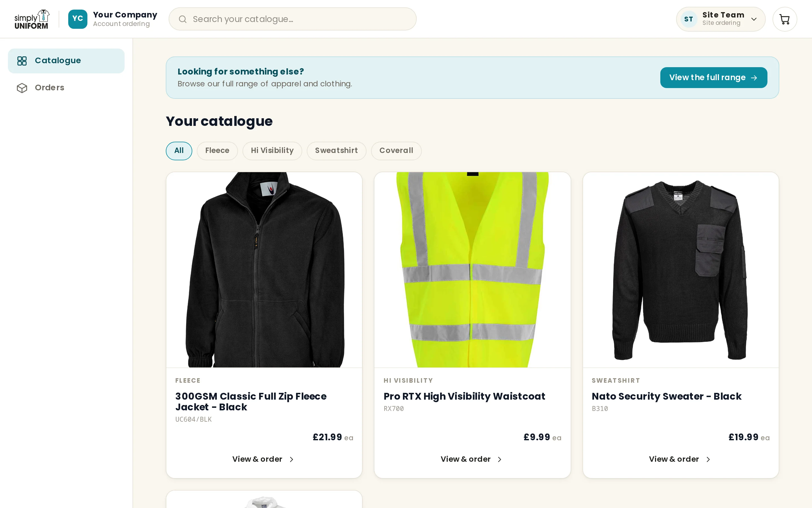Image resolution: width=812 pixels, height=508 pixels.
Task: Open the black fleece jacket image
Action: coord(264,270)
